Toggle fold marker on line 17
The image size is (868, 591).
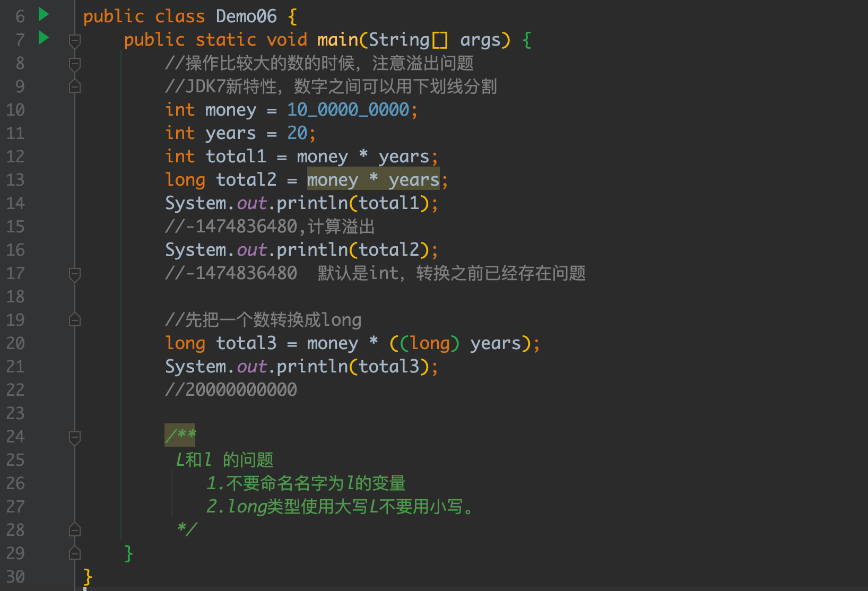[x=75, y=274]
